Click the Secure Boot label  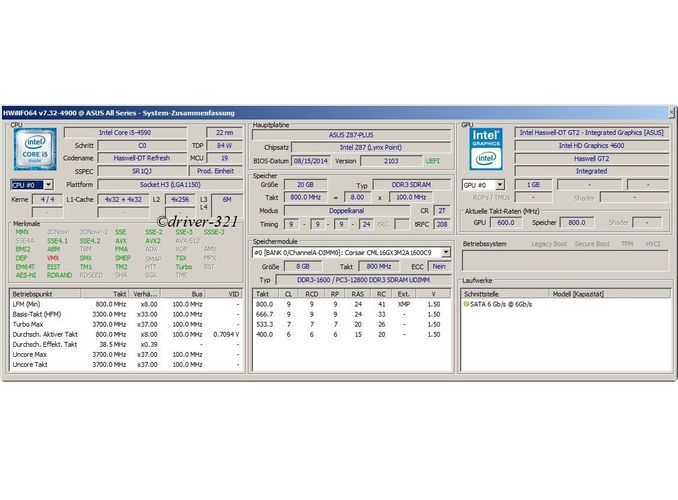point(592,244)
